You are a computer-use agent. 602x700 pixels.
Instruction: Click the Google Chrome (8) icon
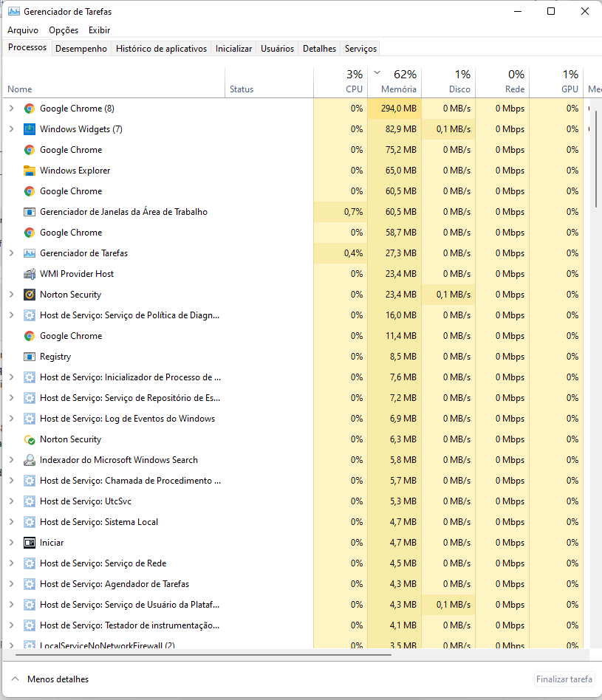click(30, 109)
